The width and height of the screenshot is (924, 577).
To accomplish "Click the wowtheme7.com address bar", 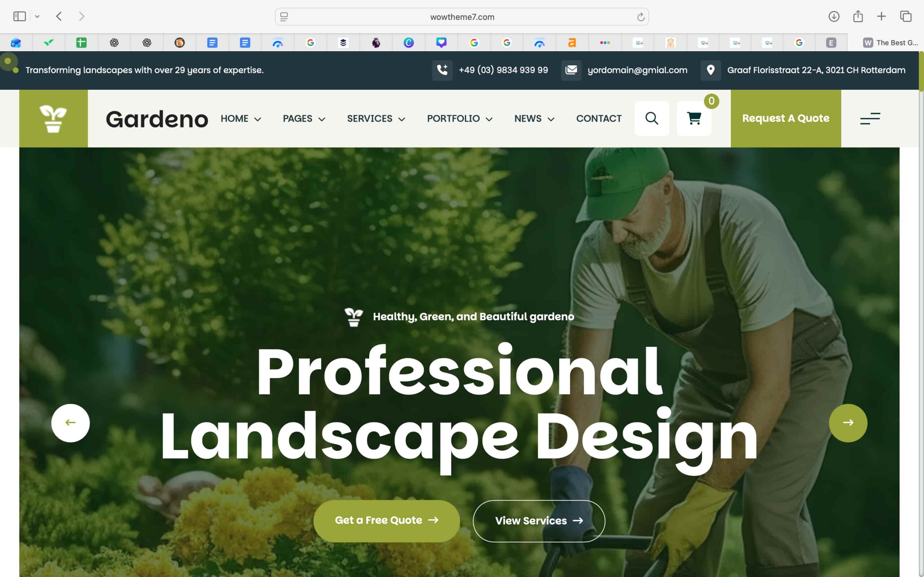I will (462, 17).
